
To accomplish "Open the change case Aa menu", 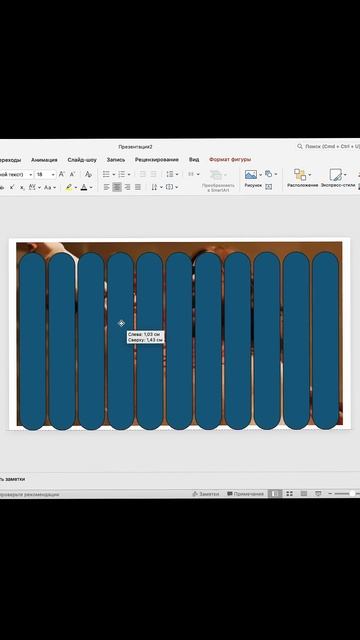I will pyautogui.click(x=50, y=187).
